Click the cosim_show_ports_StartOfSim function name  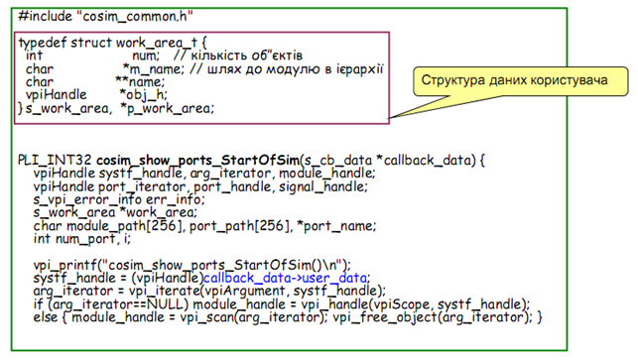click(x=197, y=161)
